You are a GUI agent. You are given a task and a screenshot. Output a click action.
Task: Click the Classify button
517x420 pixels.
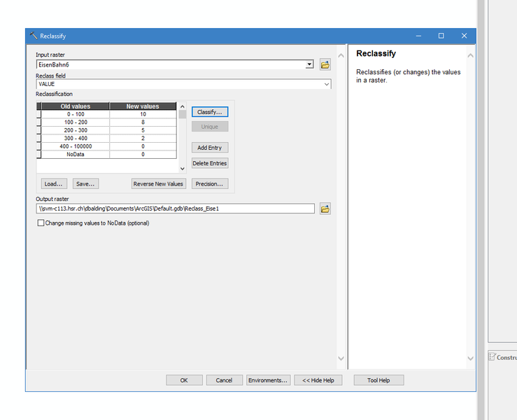210,112
